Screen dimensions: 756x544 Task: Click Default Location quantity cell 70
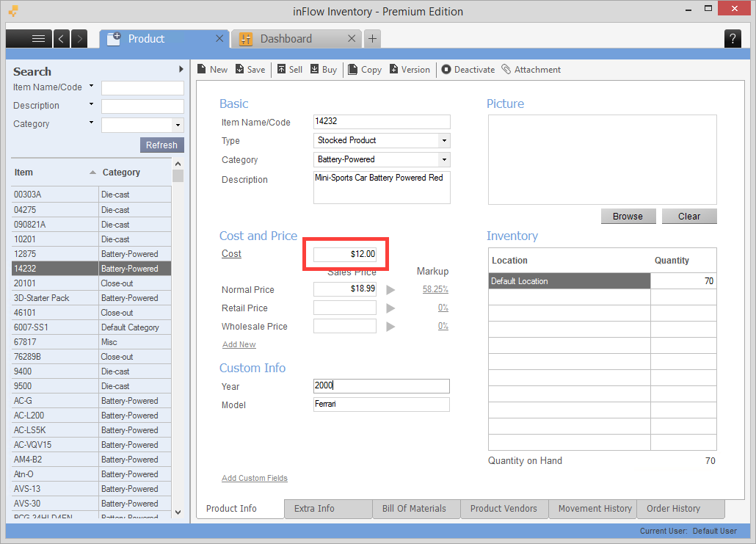(683, 281)
